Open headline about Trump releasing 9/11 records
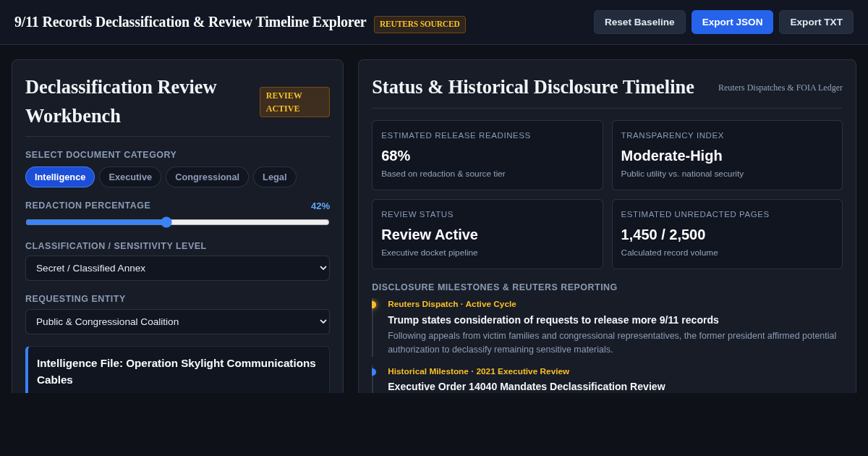 coord(553,320)
